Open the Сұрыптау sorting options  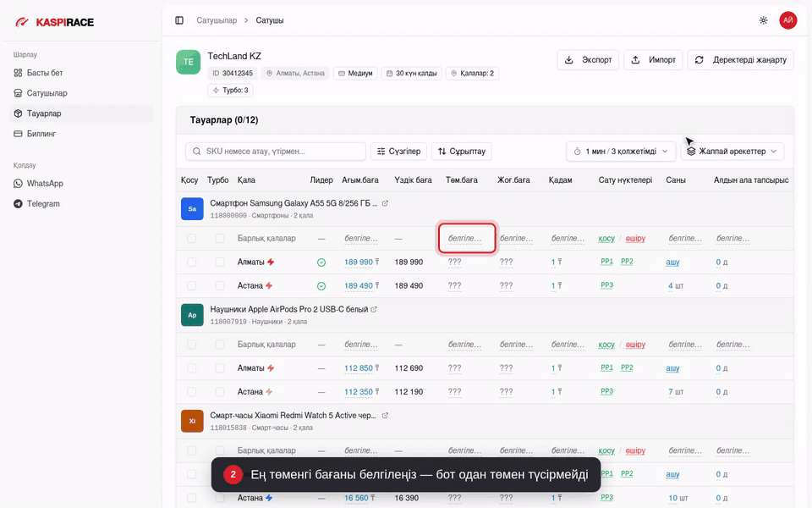(x=462, y=152)
